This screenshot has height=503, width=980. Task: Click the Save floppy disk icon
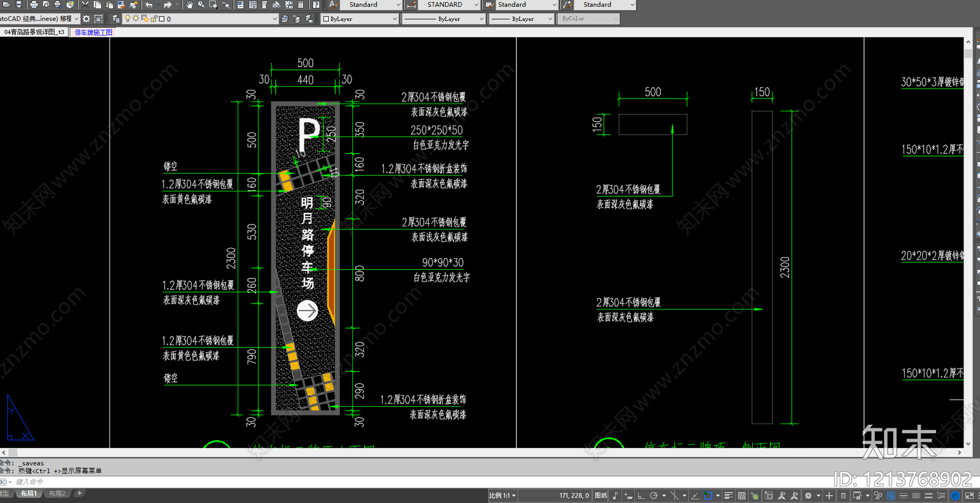point(19,4)
